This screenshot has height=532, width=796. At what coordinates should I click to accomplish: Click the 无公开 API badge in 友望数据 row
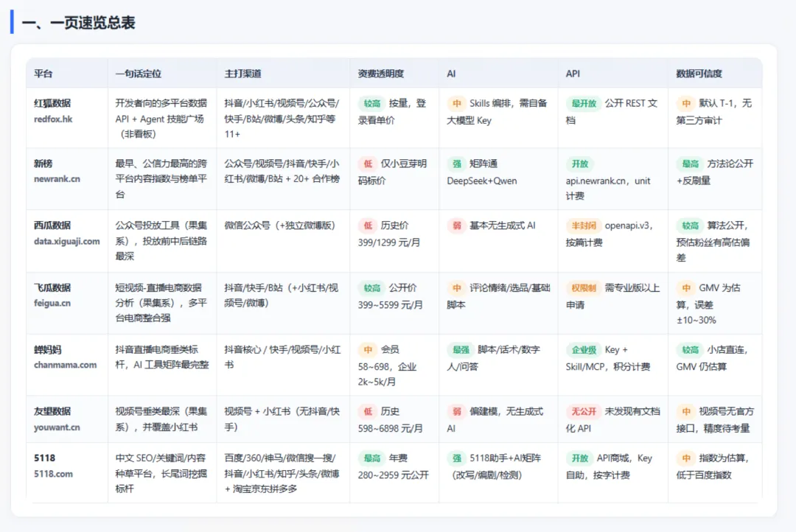coord(584,412)
